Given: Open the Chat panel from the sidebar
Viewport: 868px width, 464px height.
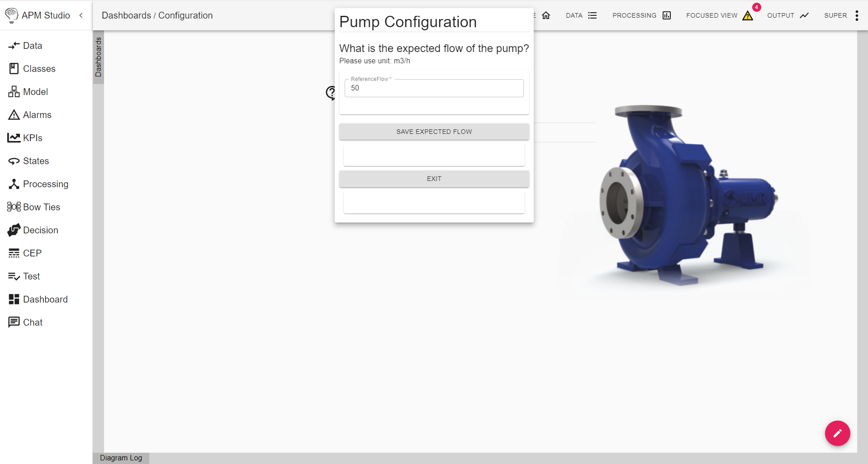Looking at the screenshot, I should point(14,322).
